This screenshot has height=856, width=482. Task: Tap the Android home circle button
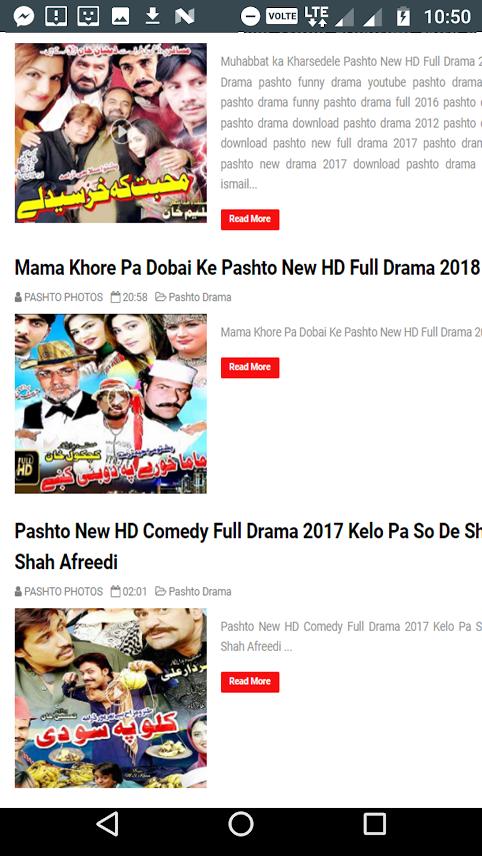click(241, 823)
